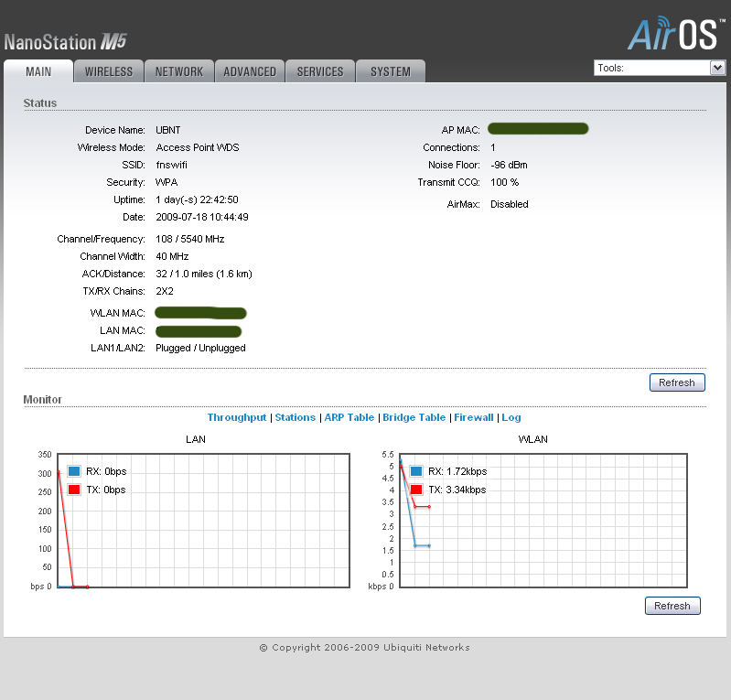731x700 pixels.
Task: Refresh the Status section
Action: [677, 382]
